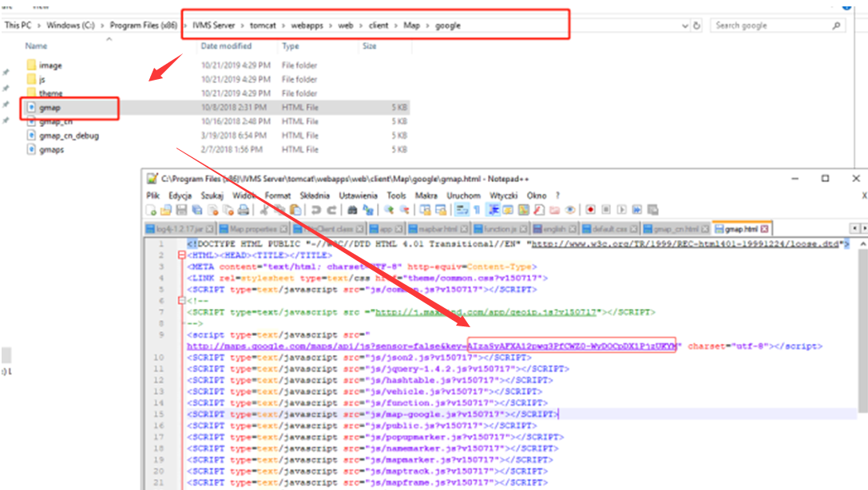Click the Close All documents toolbar icon
This screenshot has height=490, width=868.
click(x=228, y=210)
